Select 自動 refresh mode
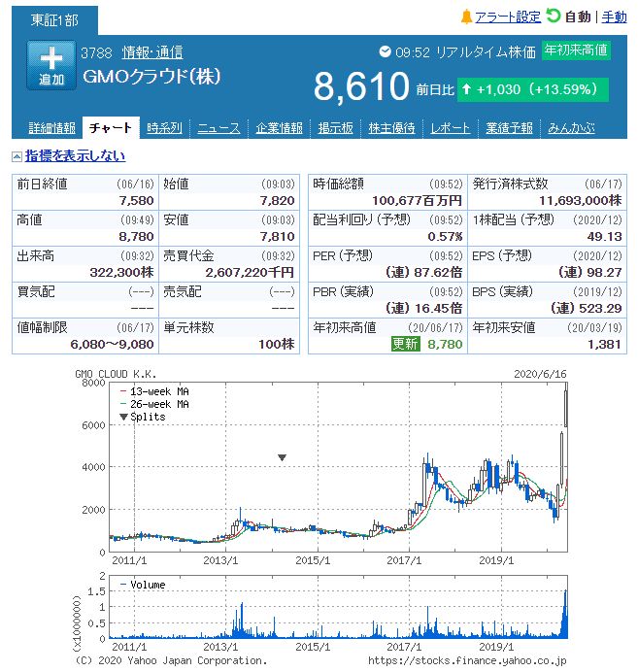This screenshot has width=638, height=672. coord(578,17)
